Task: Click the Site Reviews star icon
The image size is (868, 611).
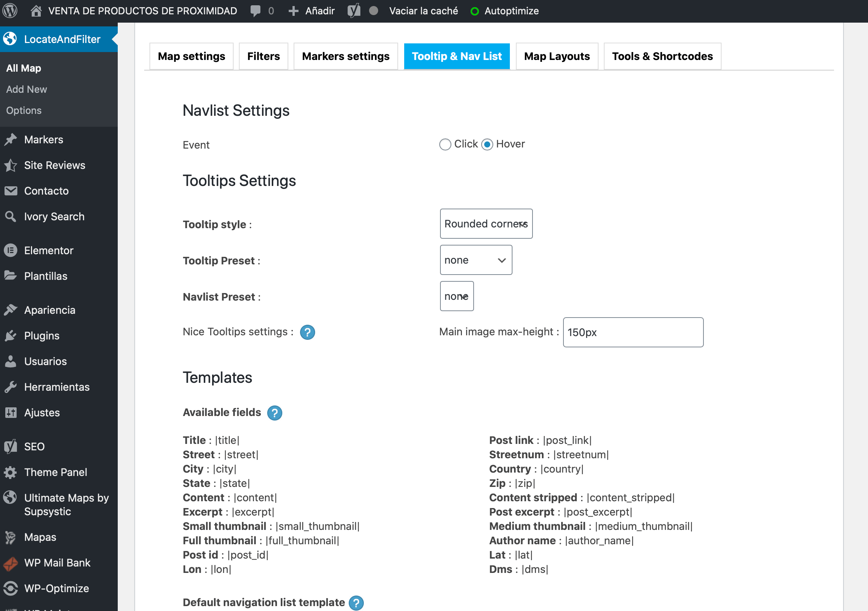Action: point(11,165)
